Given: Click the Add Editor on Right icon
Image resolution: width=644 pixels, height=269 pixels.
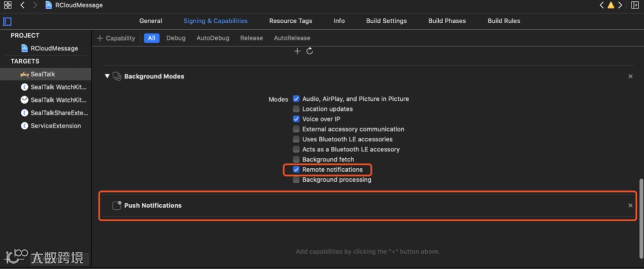Looking at the screenshot, I should [x=636, y=5].
